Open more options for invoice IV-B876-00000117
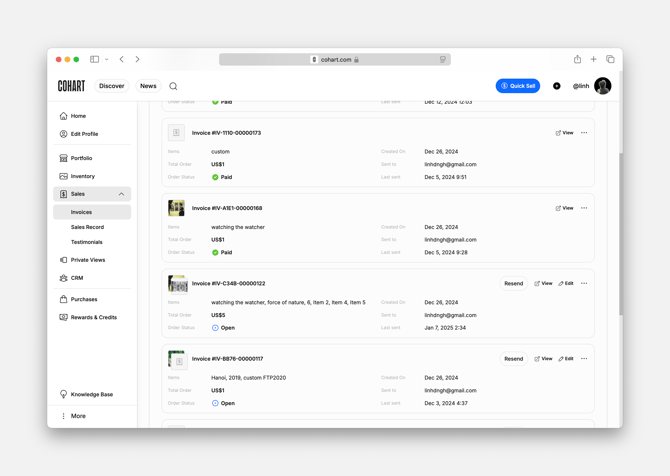The width and height of the screenshot is (670, 476). pos(584,359)
